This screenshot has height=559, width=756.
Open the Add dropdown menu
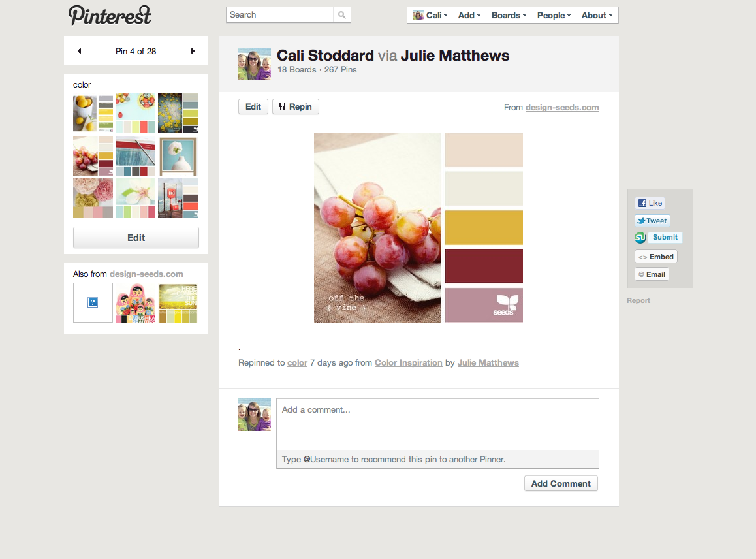click(469, 16)
